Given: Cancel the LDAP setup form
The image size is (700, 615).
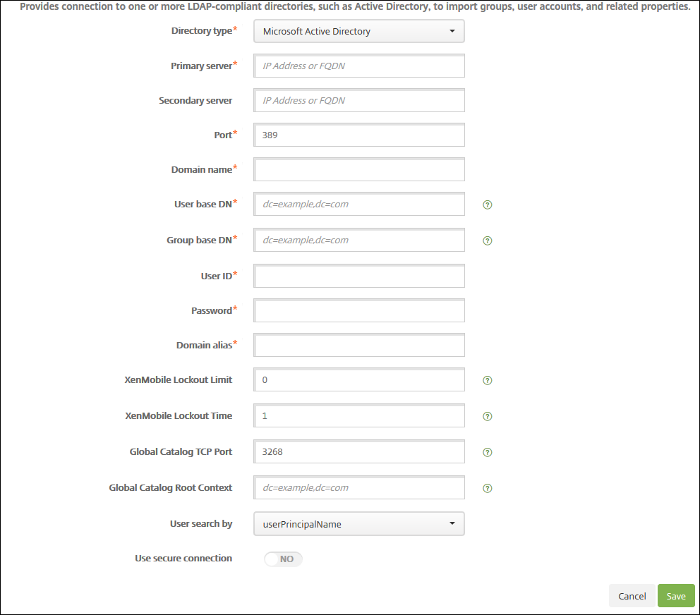Looking at the screenshot, I should pos(632,596).
